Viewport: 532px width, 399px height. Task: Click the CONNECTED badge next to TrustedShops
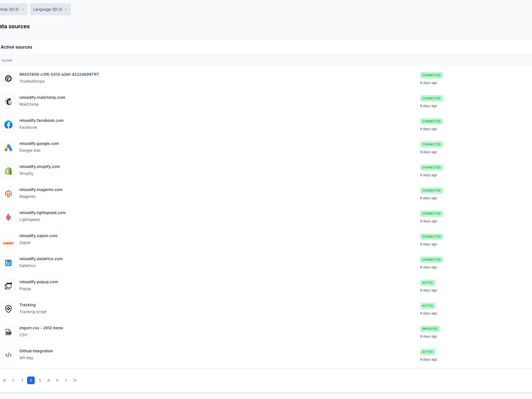pyautogui.click(x=430, y=75)
